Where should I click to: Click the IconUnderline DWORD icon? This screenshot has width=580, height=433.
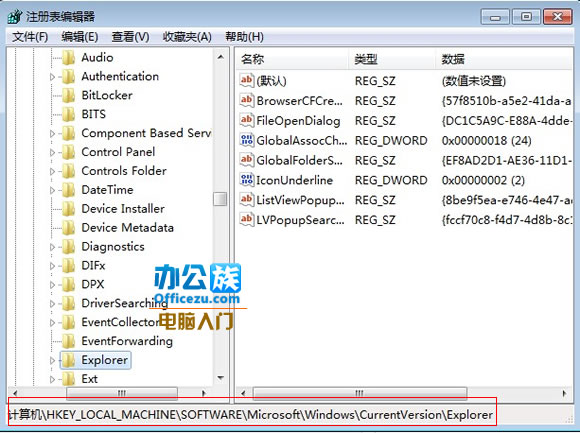247,180
